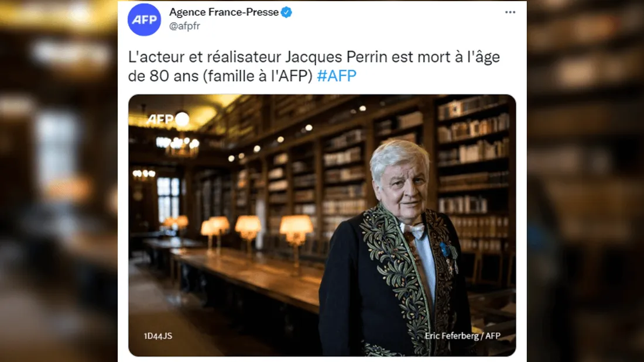Click "80 ans" in the tweet text
644x362 pixels.
[x=174, y=75]
